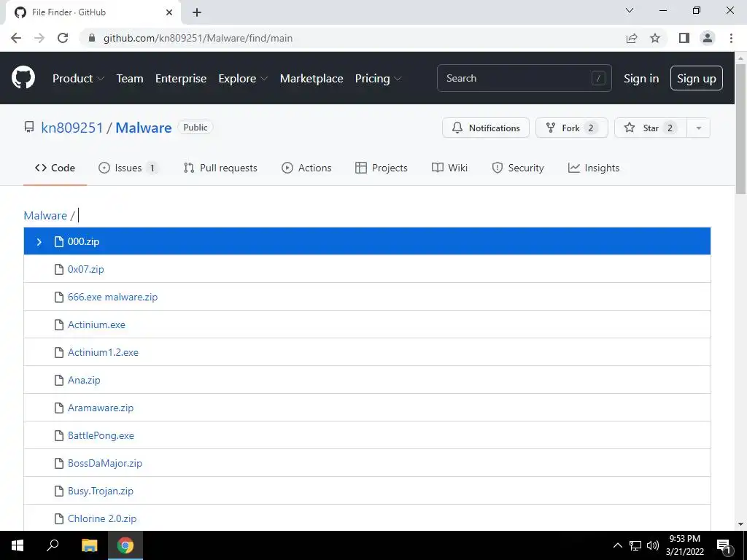Open Chrome three-dot menu
The width and height of the screenshot is (747, 560).
pyautogui.click(x=731, y=38)
